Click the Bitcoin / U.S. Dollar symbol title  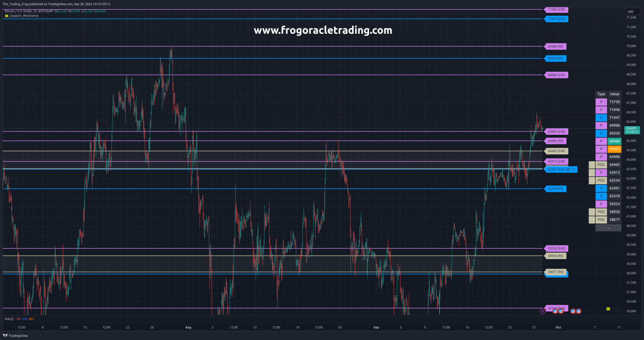point(29,11)
